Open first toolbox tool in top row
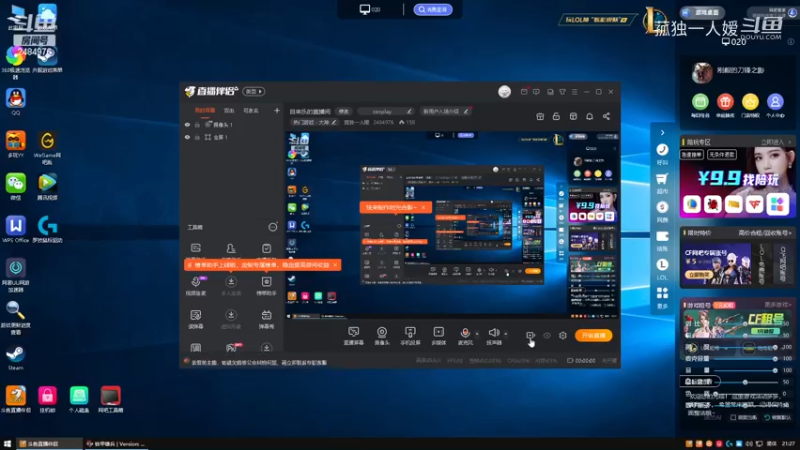 click(195, 249)
